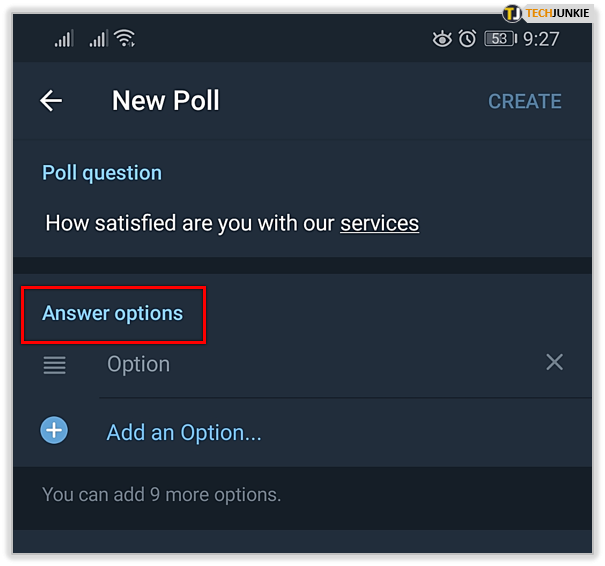Screen dimensions: 605x566
Task: Click the "Poll question" section label
Action: click(102, 173)
